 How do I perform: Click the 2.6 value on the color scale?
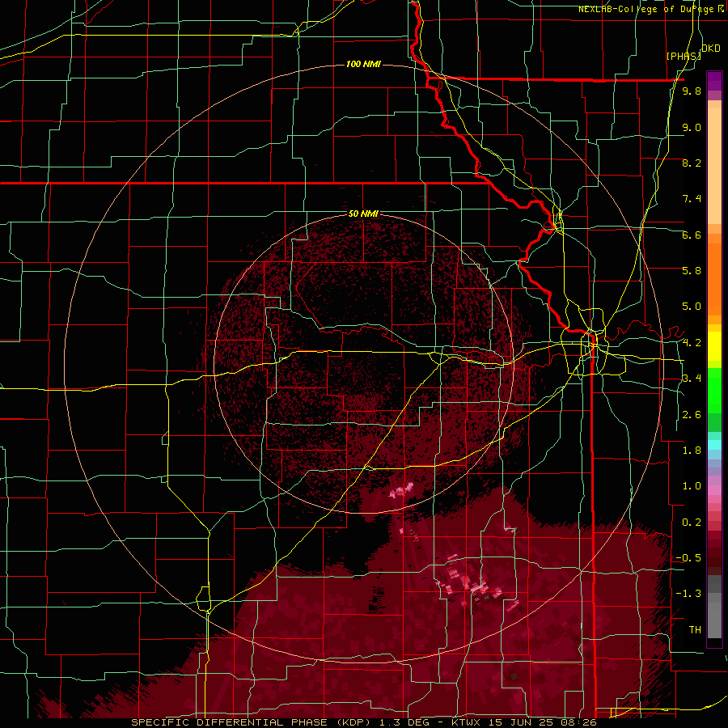click(692, 415)
